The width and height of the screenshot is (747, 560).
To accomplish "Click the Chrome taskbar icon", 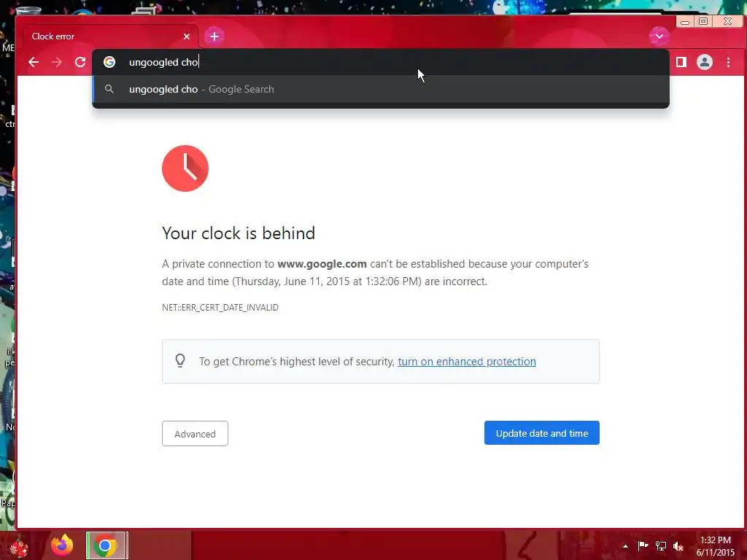I will click(x=107, y=545).
